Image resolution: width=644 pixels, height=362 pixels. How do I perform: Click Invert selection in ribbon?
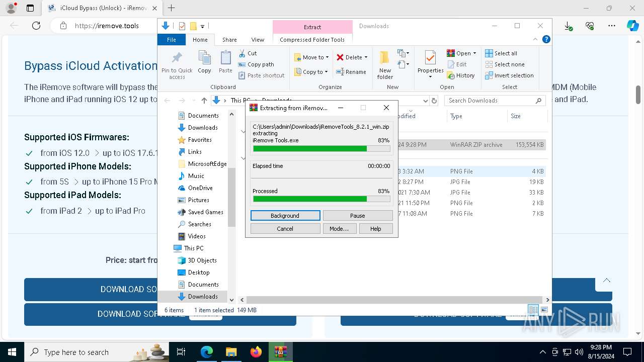pyautogui.click(x=509, y=75)
